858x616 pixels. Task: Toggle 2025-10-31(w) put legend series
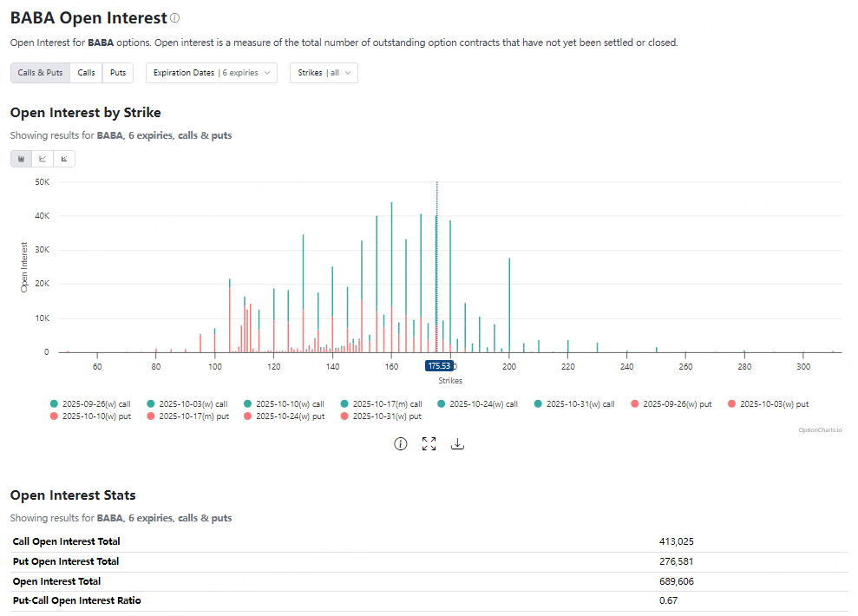(382, 416)
